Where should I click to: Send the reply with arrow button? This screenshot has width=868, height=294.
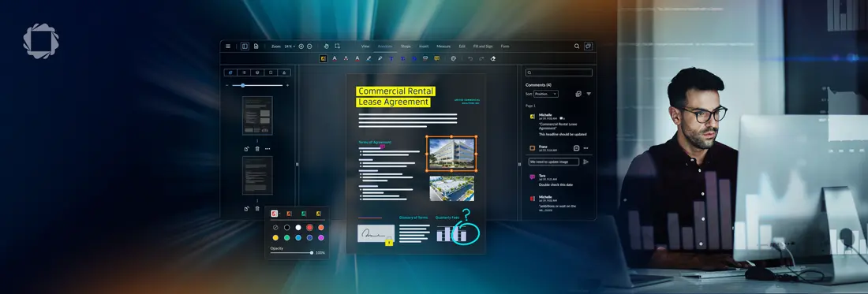pyautogui.click(x=586, y=162)
